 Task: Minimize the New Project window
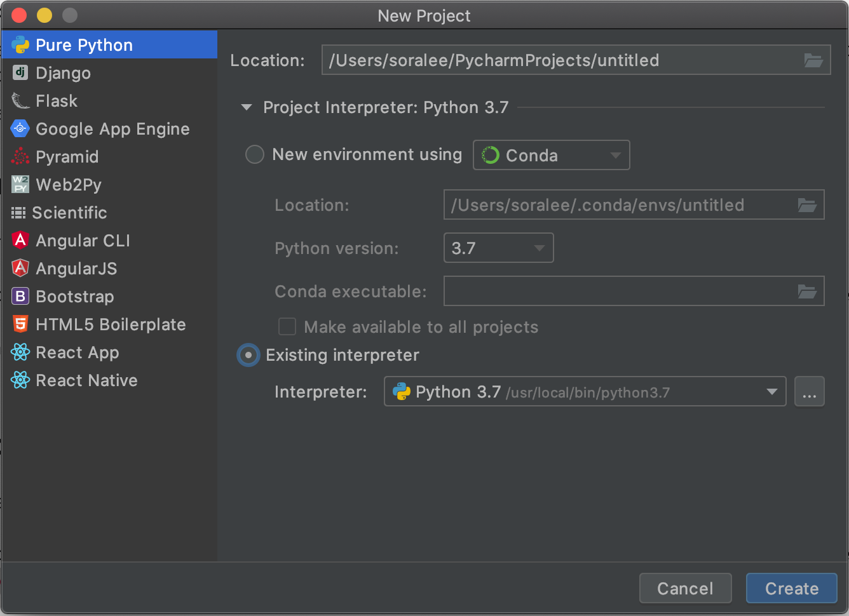click(44, 15)
